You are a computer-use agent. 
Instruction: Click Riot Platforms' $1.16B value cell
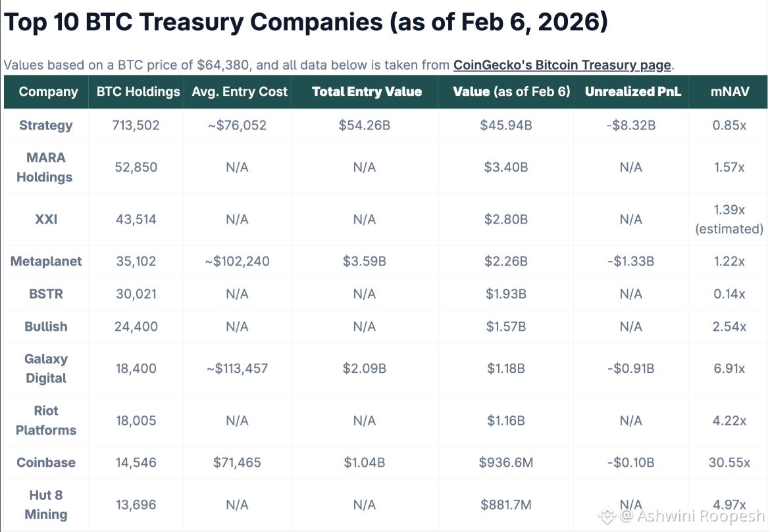tap(506, 421)
